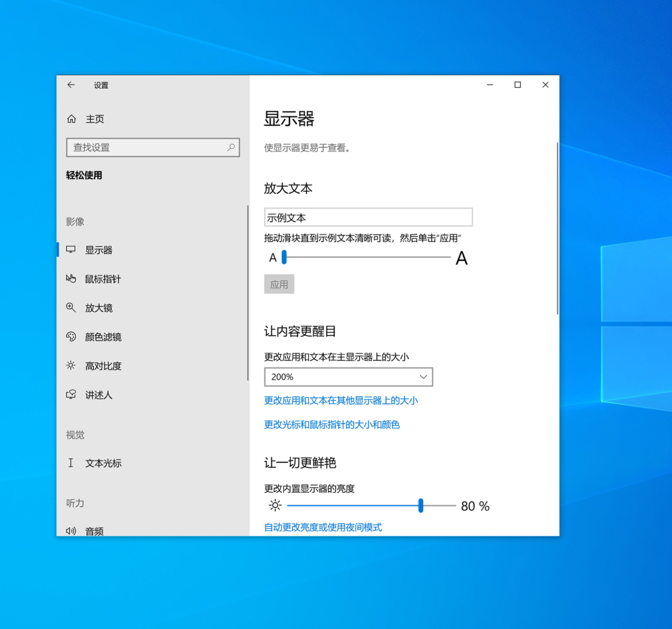Viewport: 672px width, 629px height.
Task: Click the 视觉 group label
Action: click(x=75, y=435)
